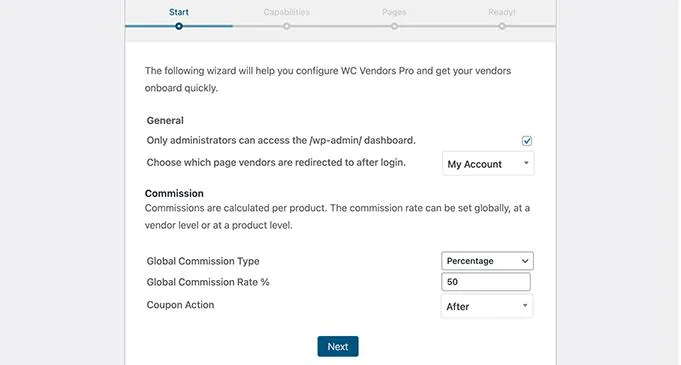Click the arrow on the After dropdown
This screenshot has height=365, width=681.
coord(525,305)
